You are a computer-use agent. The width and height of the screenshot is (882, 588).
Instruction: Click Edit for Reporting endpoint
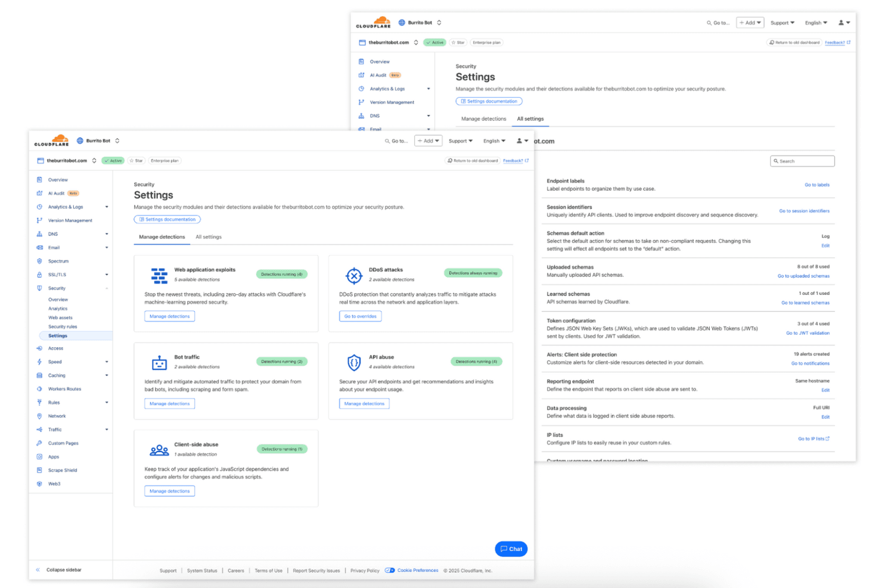pos(825,390)
